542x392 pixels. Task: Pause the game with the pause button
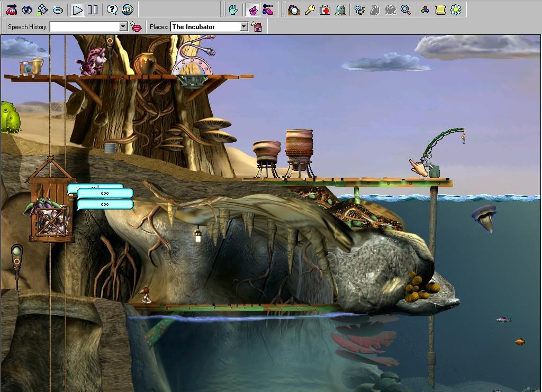[93, 10]
